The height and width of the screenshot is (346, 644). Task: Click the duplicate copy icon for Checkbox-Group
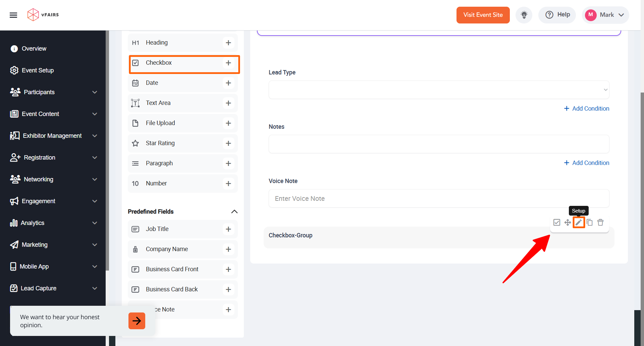590,222
